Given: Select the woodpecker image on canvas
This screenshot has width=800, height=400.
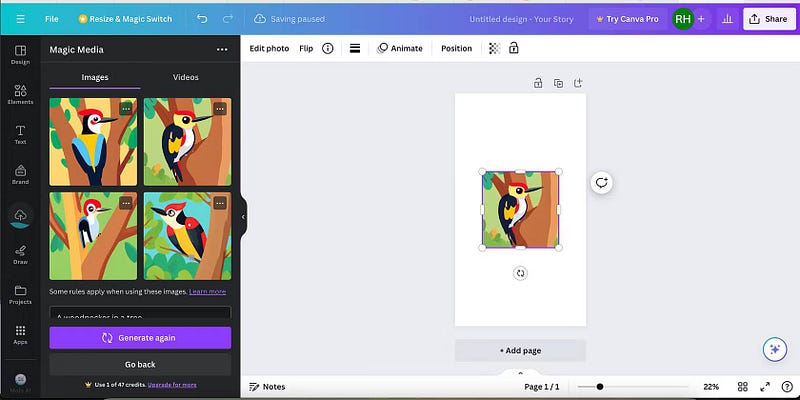Looking at the screenshot, I should [x=520, y=210].
